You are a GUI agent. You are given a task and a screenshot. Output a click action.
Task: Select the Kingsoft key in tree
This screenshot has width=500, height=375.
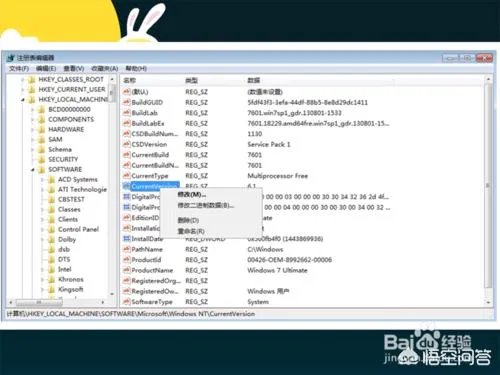click(71, 289)
